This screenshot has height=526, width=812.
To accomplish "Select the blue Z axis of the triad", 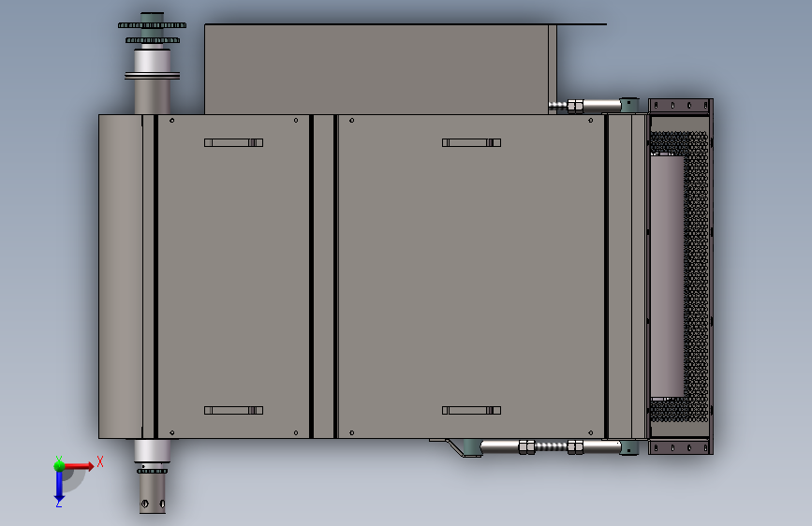I will click(x=59, y=486).
